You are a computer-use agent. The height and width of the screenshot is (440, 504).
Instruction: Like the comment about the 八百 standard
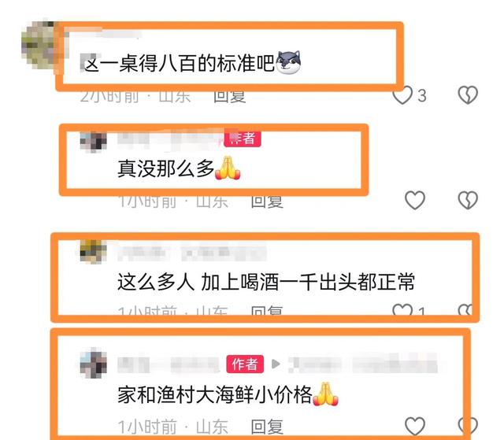tap(402, 95)
